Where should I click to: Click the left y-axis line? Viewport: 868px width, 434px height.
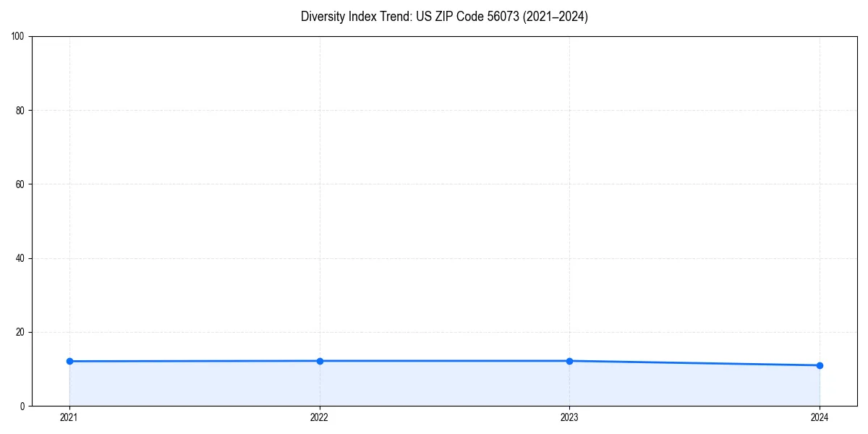click(x=32, y=217)
